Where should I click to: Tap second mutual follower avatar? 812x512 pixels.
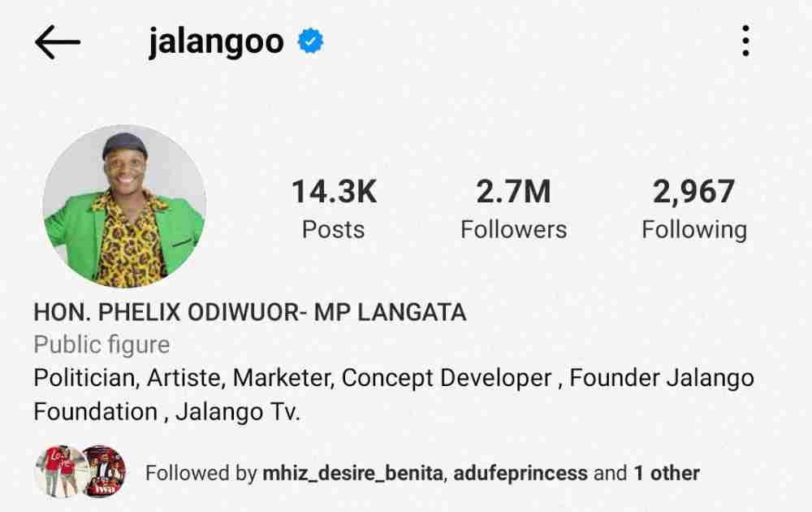point(104,471)
